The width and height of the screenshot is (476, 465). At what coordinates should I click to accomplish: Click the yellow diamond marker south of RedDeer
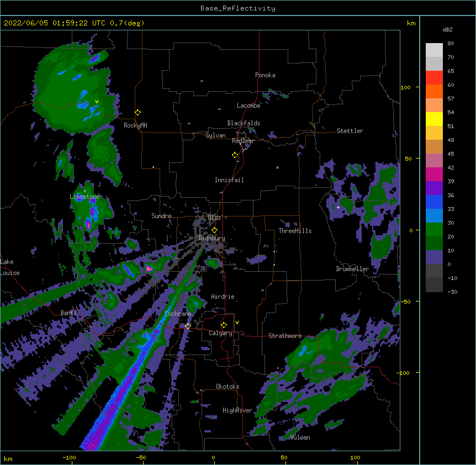pyautogui.click(x=235, y=155)
